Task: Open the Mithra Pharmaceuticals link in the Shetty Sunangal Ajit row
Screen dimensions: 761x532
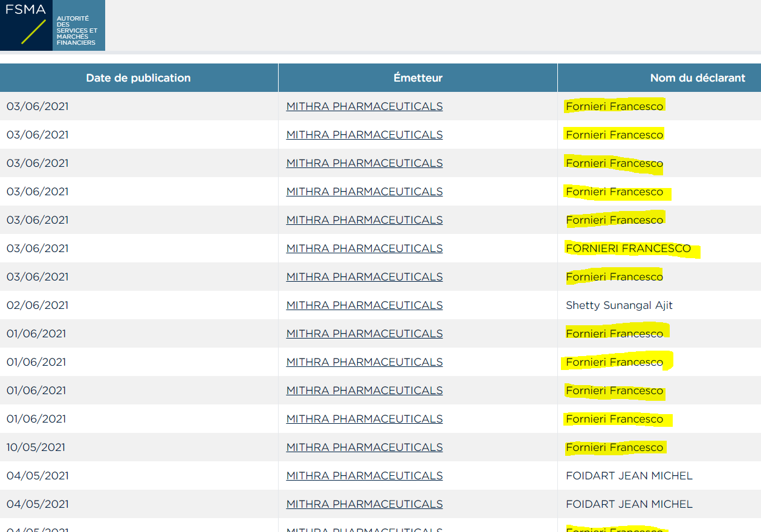Action: coord(364,305)
